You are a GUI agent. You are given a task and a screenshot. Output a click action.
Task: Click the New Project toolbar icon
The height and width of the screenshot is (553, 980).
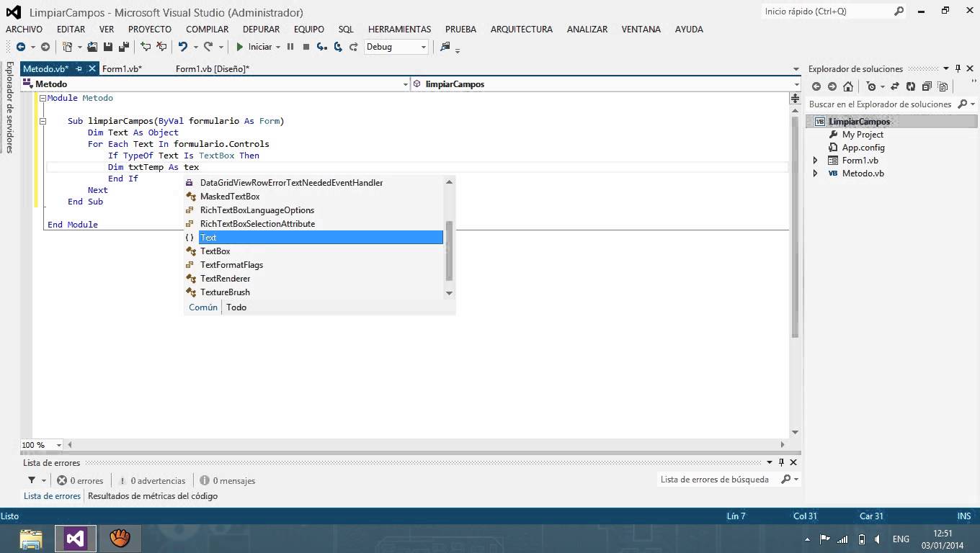(67, 46)
